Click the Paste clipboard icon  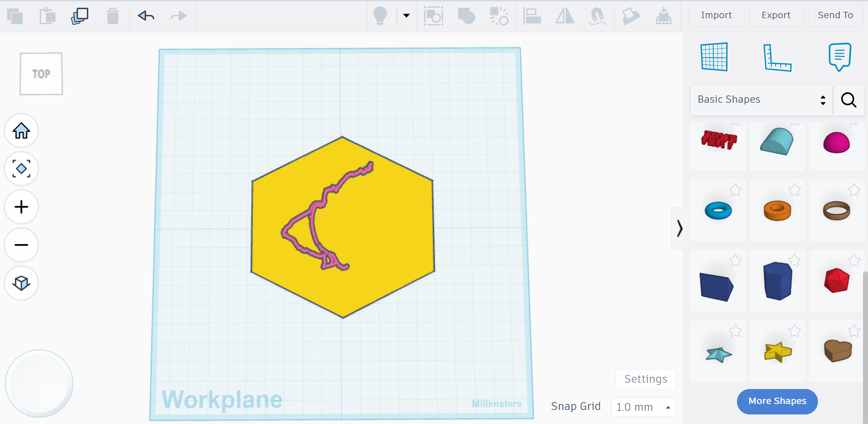click(x=47, y=16)
